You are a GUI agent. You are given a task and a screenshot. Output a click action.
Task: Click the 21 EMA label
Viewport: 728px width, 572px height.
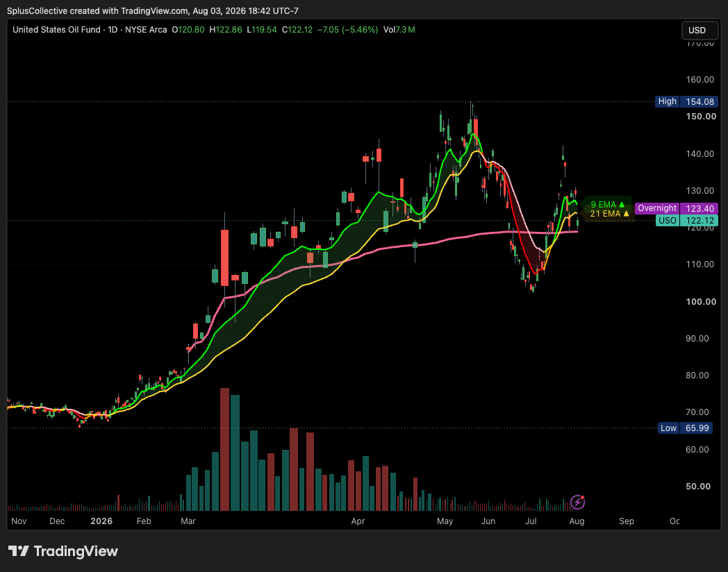click(x=609, y=213)
